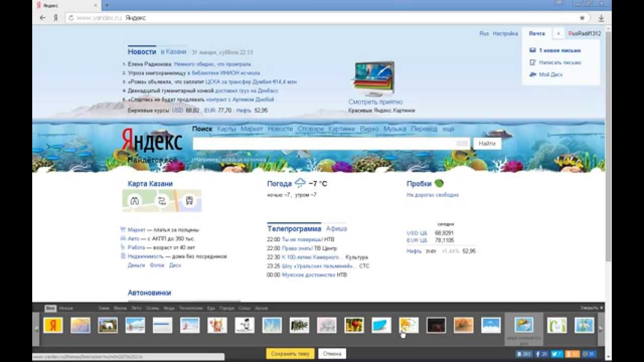Click the browser address bar
The width and height of the screenshot is (644, 362).
click(327, 18)
